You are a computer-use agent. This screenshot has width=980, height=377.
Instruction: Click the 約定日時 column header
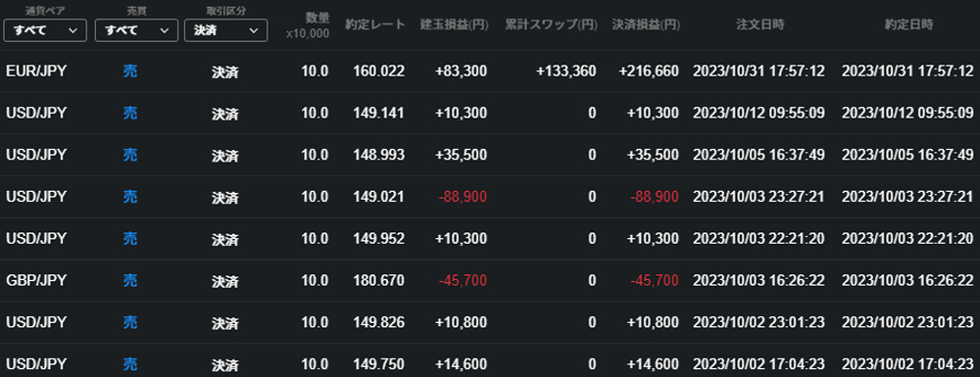point(908,24)
